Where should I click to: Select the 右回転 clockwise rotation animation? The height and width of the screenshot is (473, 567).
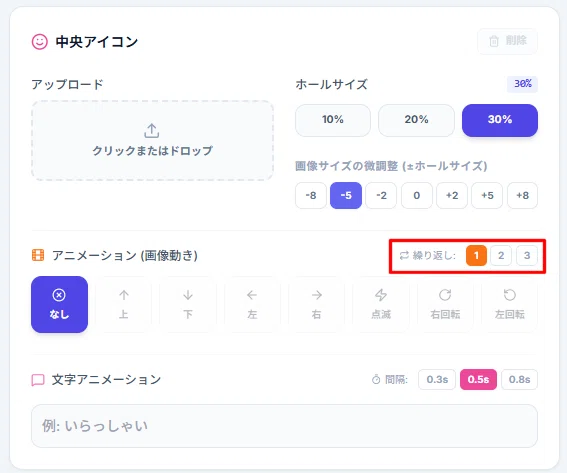click(445, 304)
